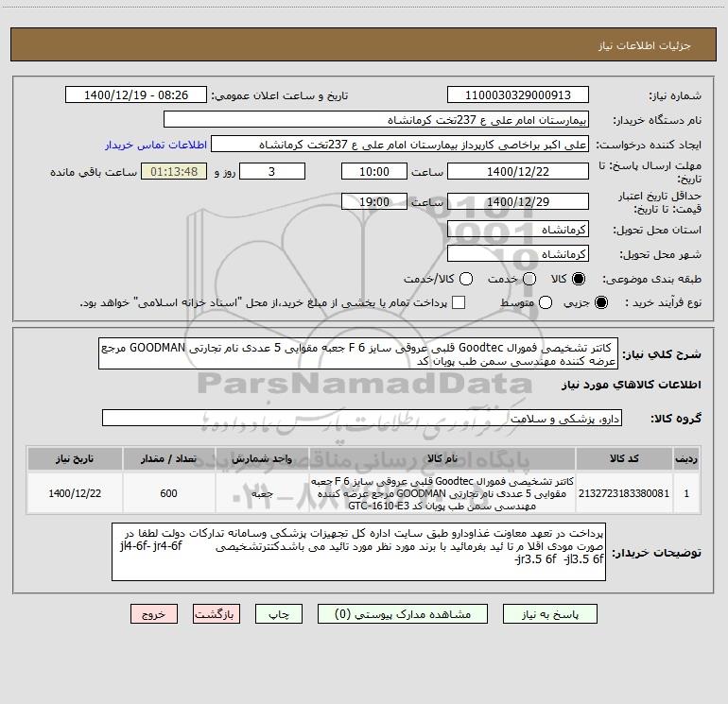
Task: Click the general need description text box
Action: (358, 353)
